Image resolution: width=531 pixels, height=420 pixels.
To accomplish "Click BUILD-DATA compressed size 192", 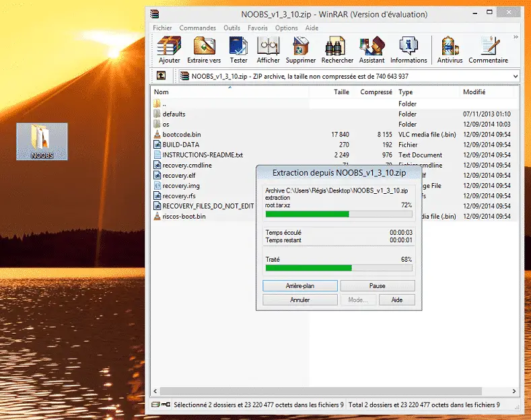I will coord(387,145).
